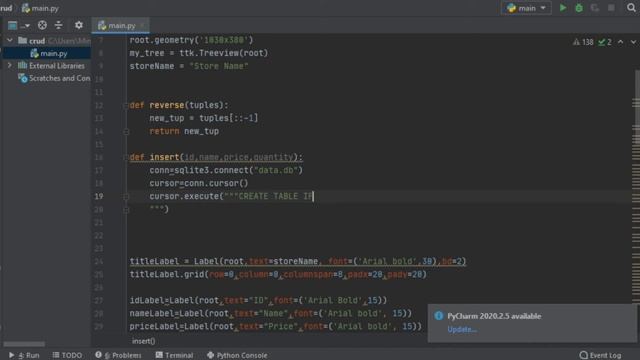Click Update link in PyCharm notification

[462, 329]
